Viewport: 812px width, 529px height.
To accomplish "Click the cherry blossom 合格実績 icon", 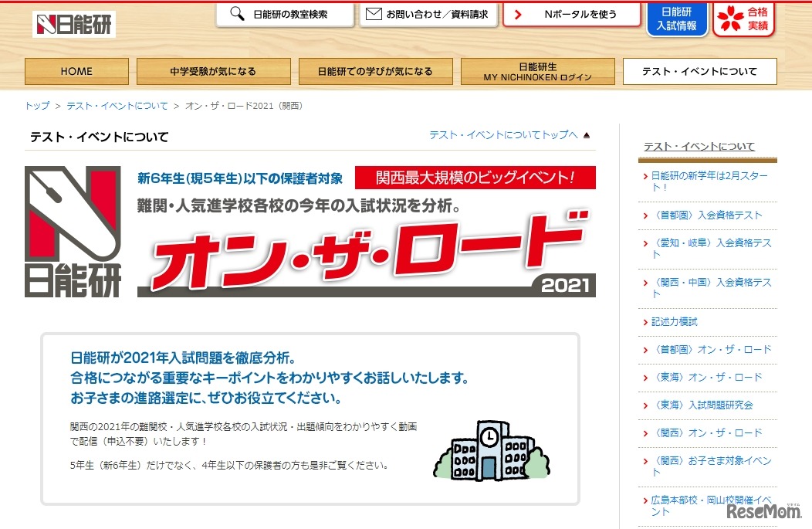I will (729, 19).
